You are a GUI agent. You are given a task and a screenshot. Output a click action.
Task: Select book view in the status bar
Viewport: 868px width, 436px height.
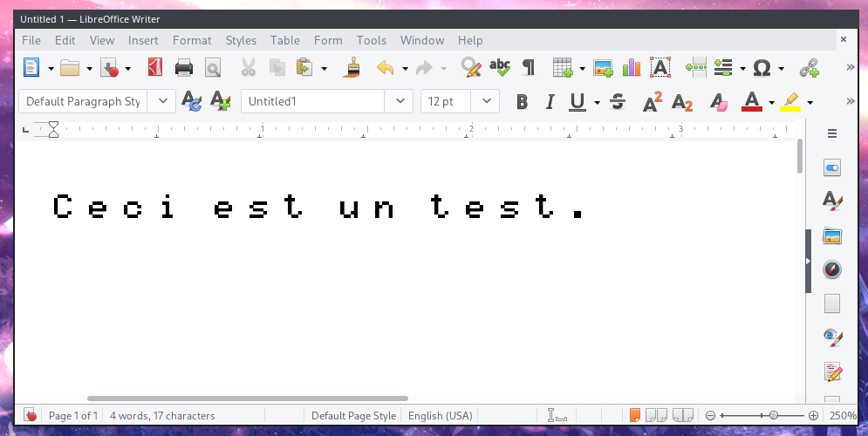click(x=682, y=415)
